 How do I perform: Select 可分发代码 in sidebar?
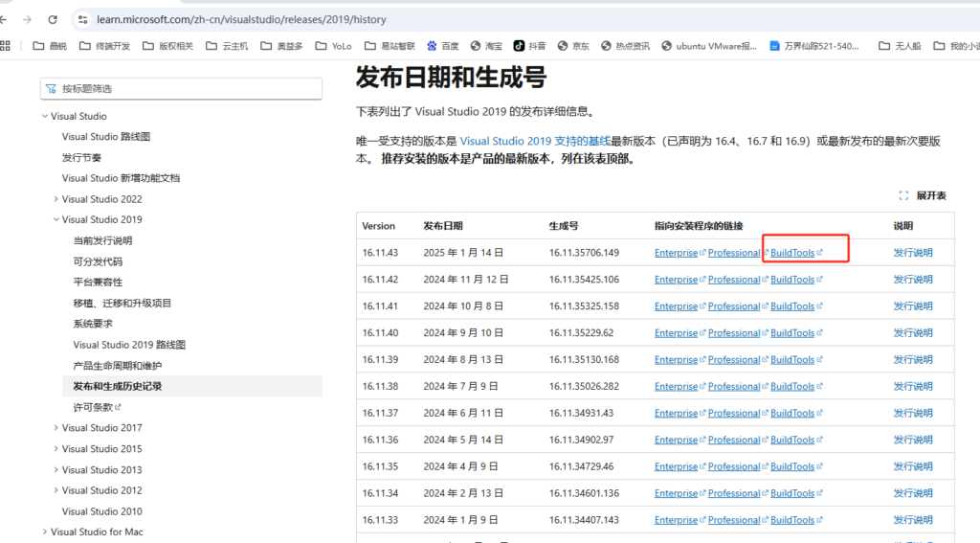(98, 261)
